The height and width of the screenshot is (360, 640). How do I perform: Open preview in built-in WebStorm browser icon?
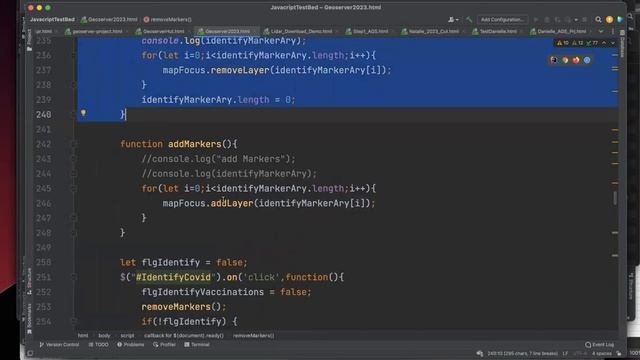click(554, 60)
